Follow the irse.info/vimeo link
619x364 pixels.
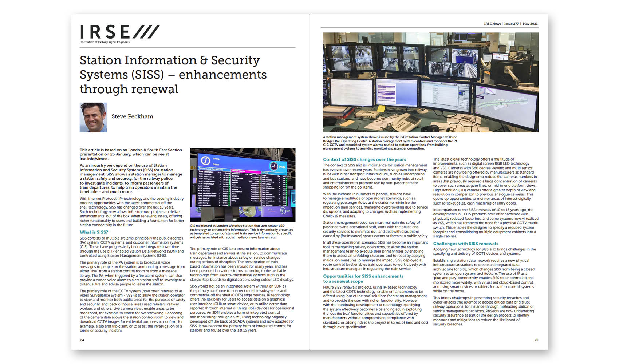tap(94, 159)
